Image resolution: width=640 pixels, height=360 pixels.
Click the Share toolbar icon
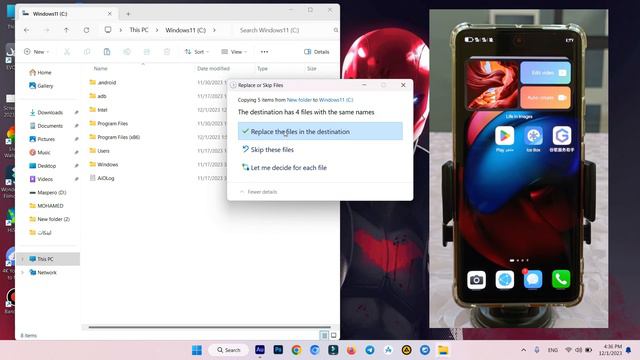(x=147, y=51)
